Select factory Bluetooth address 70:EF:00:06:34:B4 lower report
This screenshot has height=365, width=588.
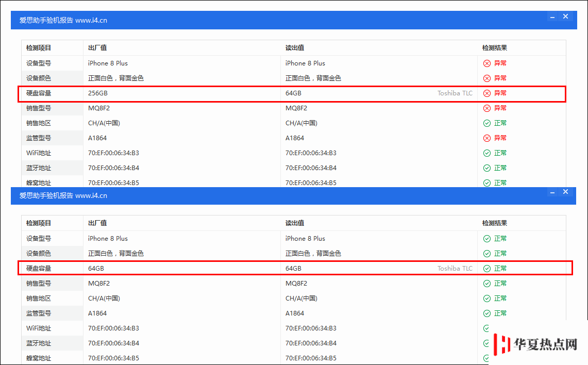(x=113, y=343)
